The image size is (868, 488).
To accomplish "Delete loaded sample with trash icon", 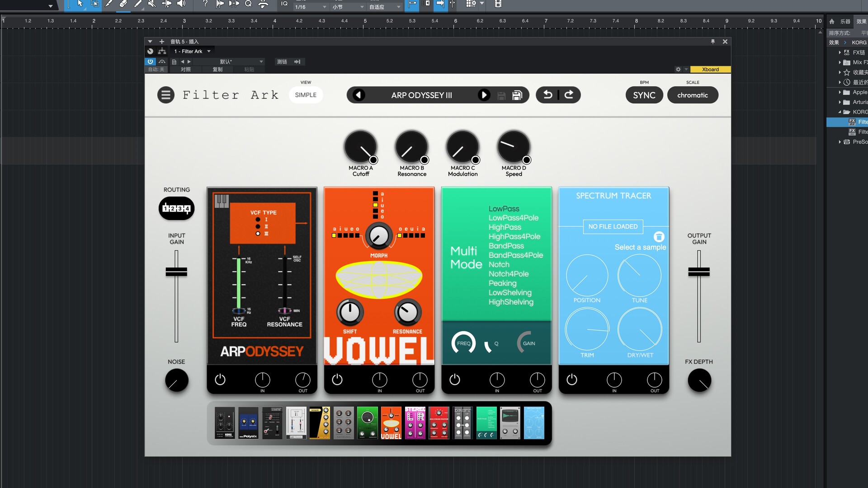I will coord(659,237).
